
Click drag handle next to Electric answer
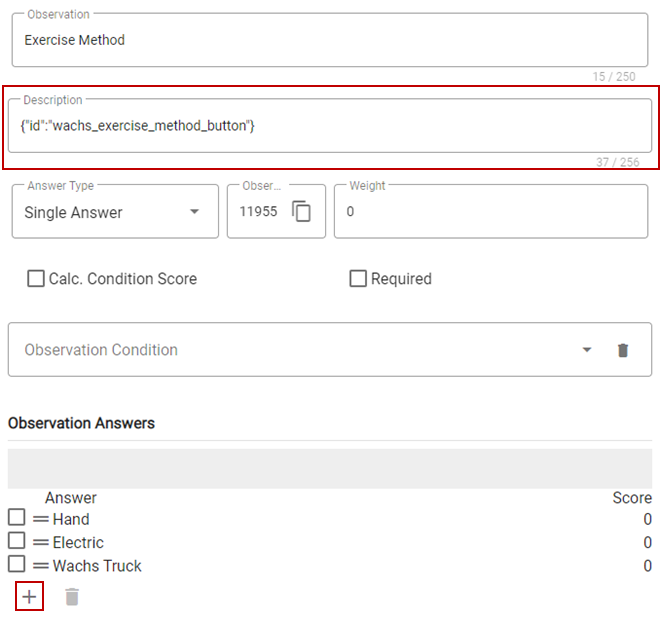41,542
